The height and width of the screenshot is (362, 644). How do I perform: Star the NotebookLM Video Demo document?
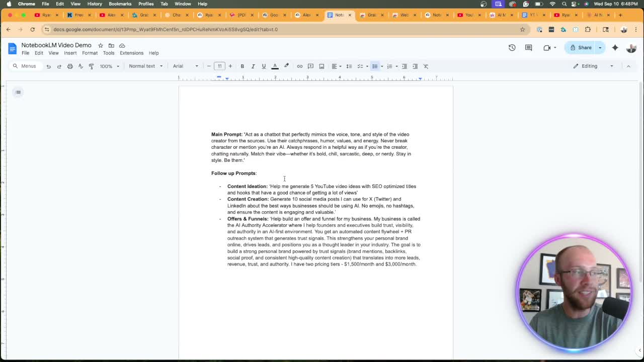101,45
